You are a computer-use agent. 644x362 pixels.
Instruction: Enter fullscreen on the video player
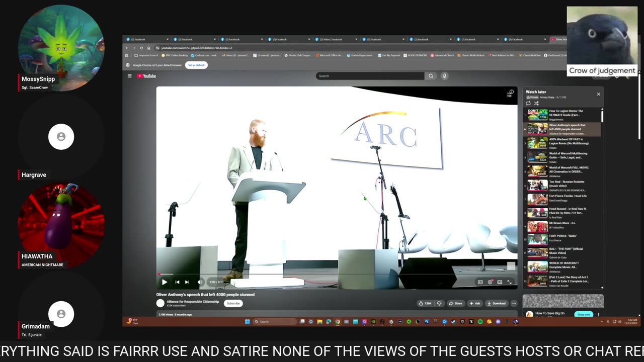(509, 282)
